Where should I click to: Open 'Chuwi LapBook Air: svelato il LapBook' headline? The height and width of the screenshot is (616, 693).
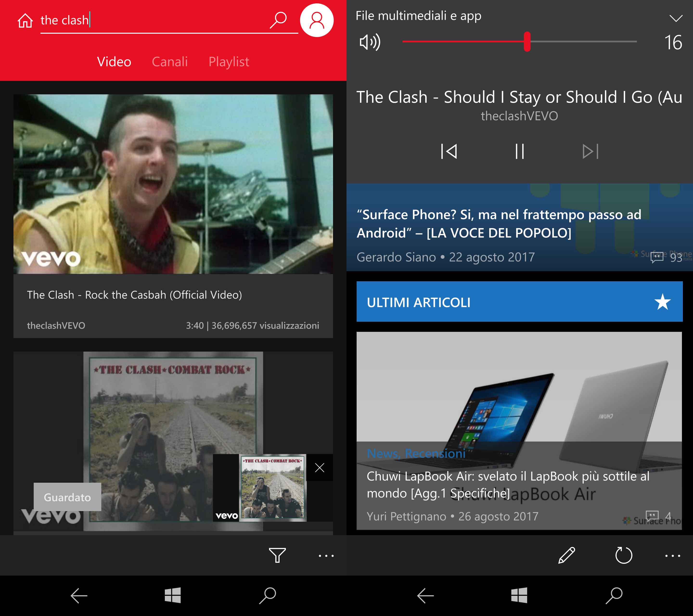click(508, 485)
